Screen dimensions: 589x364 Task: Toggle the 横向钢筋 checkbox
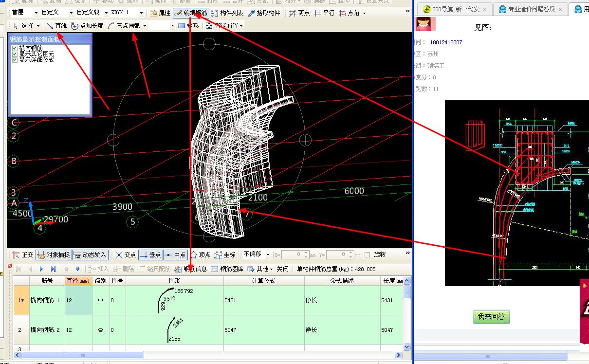(15, 48)
